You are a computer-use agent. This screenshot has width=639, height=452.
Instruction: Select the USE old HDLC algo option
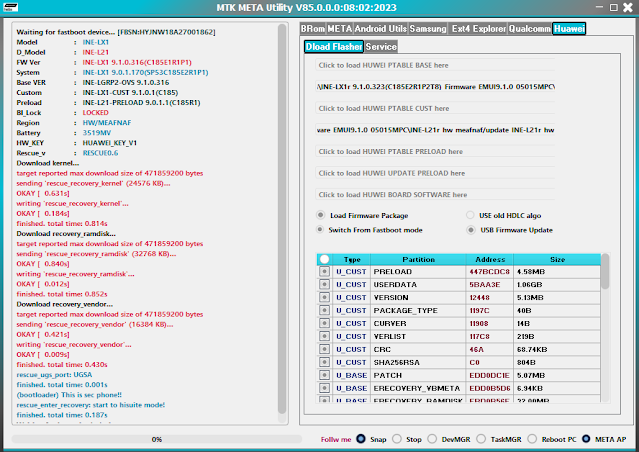pos(470,215)
